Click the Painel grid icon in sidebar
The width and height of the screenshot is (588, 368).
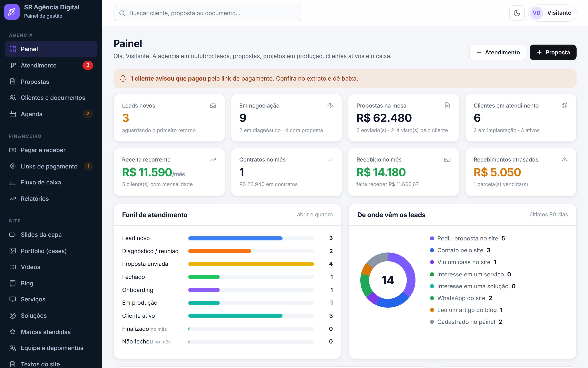point(13,49)
